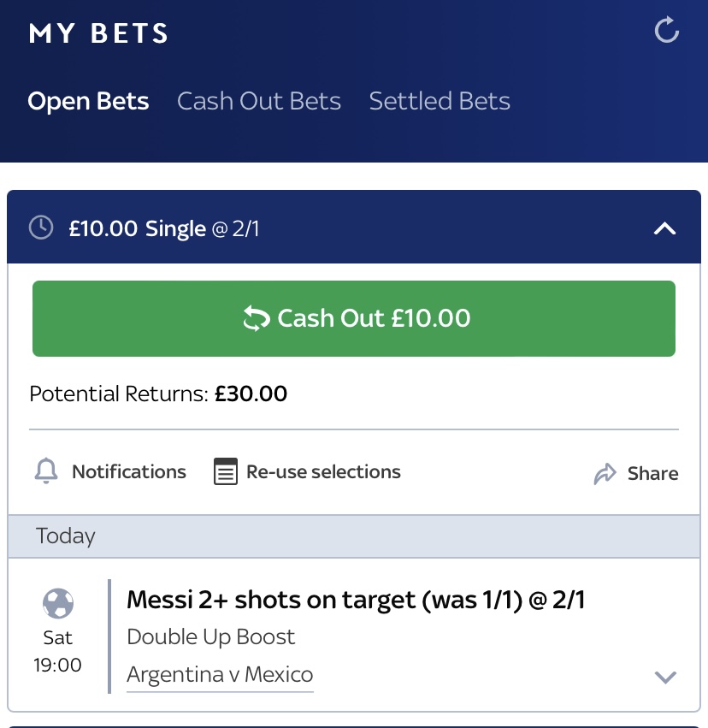Screen dimensions: 708x728
Task: Open the Settled Bets tab
Action: coord(440,101)
